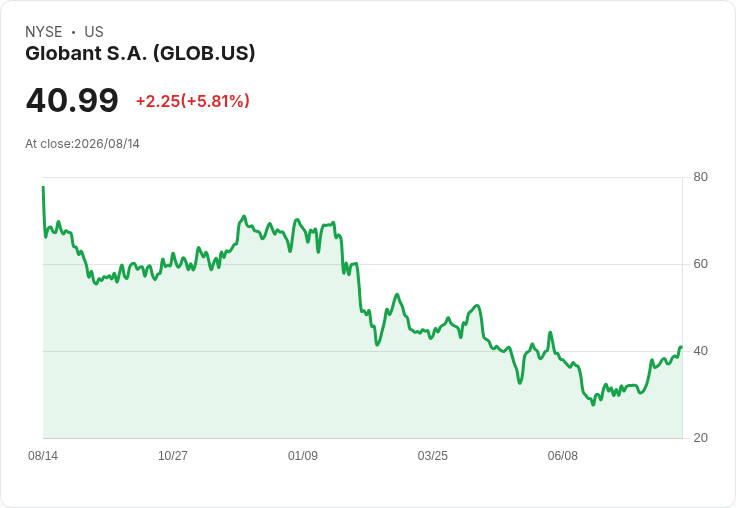
Task: Click the 60 y-axis price label
Action: [x=700, y=264]
